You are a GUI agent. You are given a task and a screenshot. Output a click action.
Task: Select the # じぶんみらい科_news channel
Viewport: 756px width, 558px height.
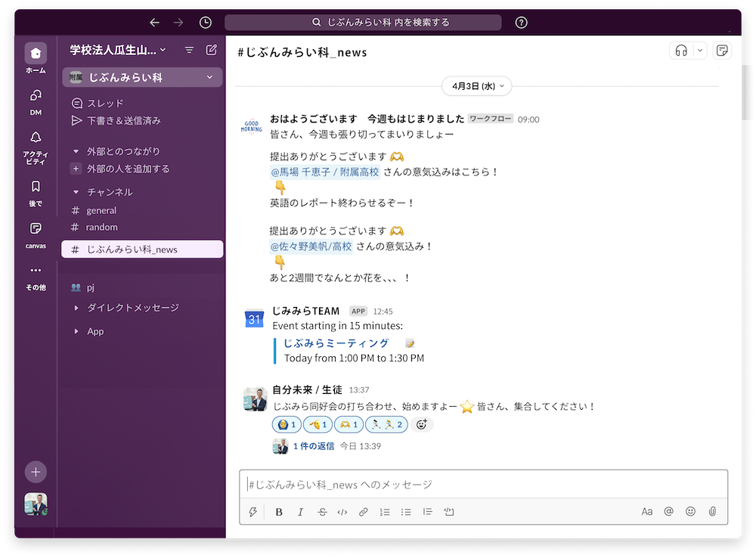tap(142, 250)
